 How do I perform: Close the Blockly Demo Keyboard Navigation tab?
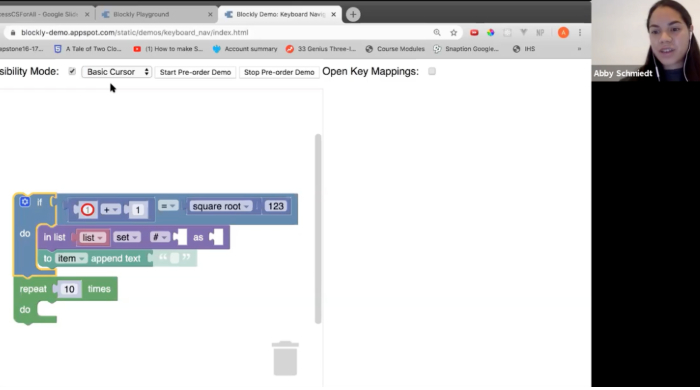click(x=333, y=14)
